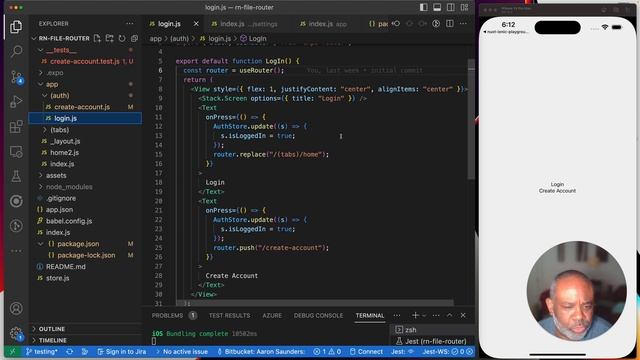Open editor more actions ellipsis
Image resolution: width=640 pixels, height=360 pixels.
(463, 24)
